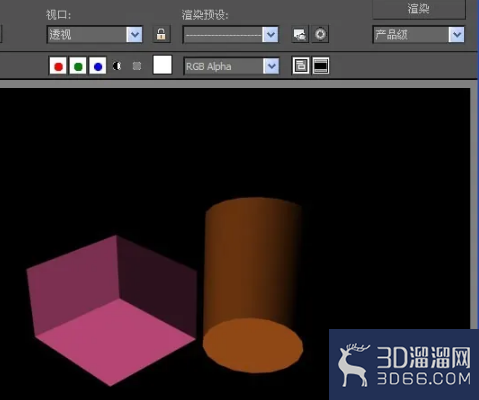The image size is (479, 400).
Task: Toggle the blue channel button
Action: 98,66
